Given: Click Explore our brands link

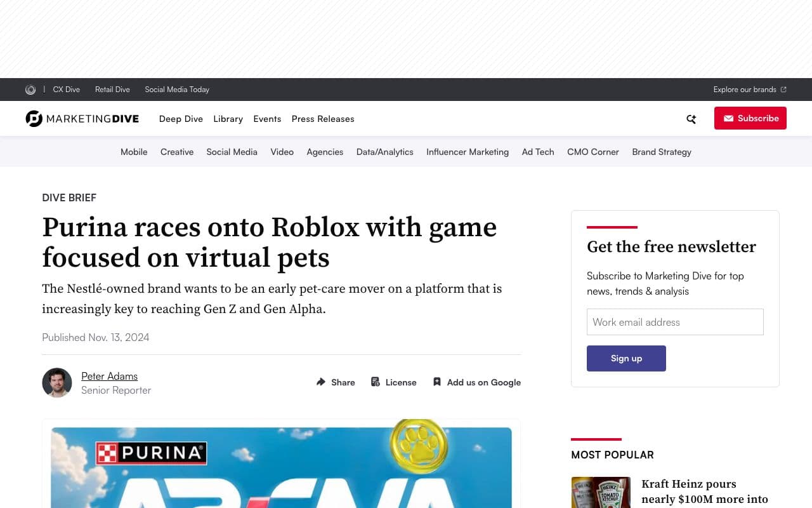Looking at the screenshot, I should coord(745,90).
